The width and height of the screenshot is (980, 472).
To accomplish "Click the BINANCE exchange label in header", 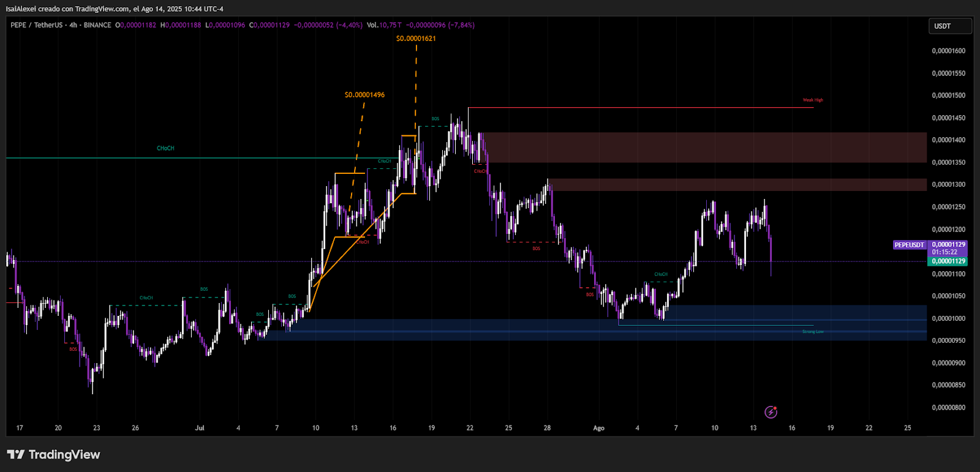I will click(97, 25).
